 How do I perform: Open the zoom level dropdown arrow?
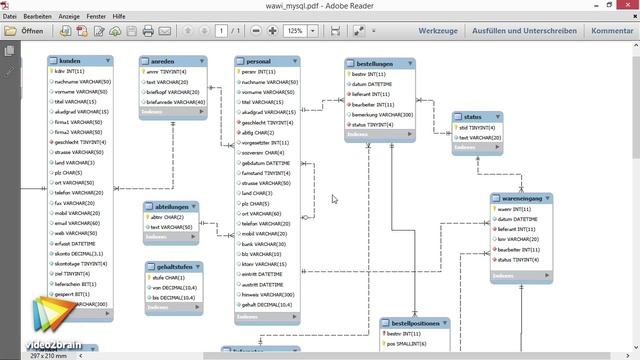coord(313,31)
